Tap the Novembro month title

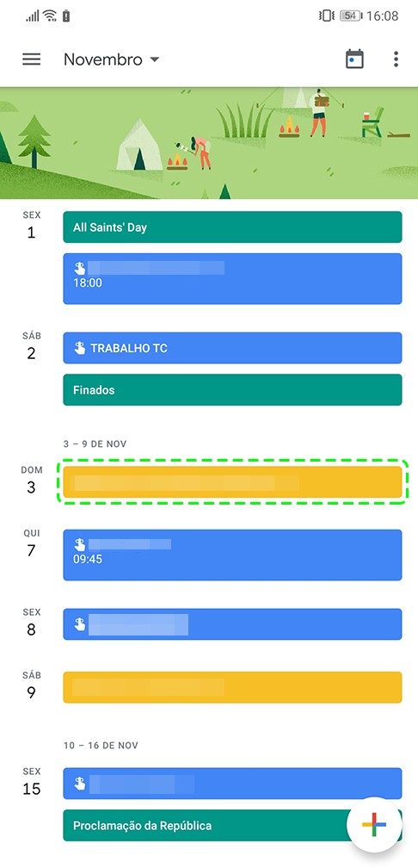point(103,59)
